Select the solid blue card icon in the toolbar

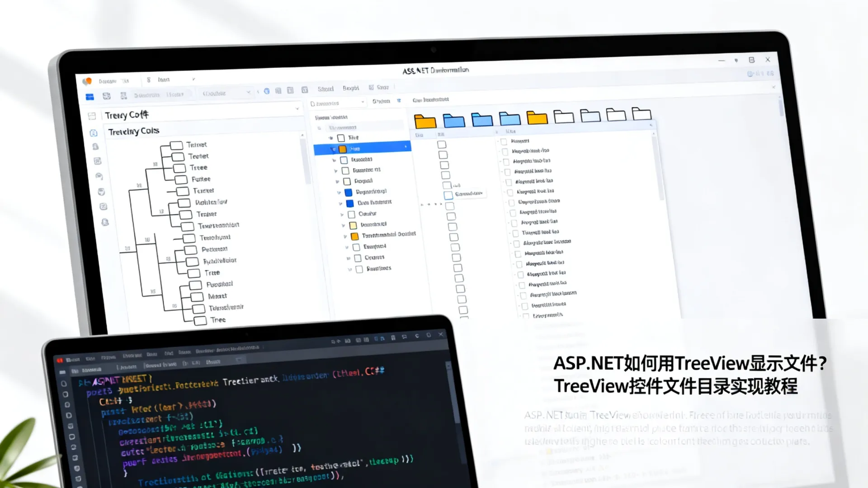point(90,96)
